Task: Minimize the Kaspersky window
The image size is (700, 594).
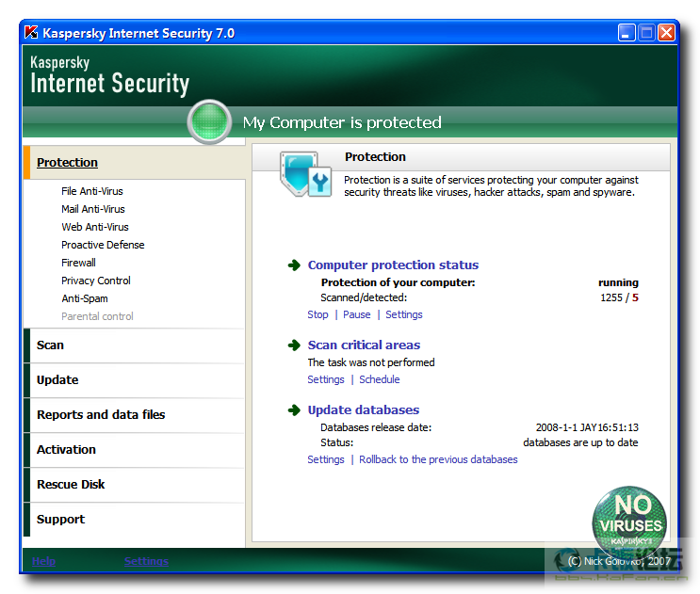Action: pyautogui.click(x=626, y=33)
